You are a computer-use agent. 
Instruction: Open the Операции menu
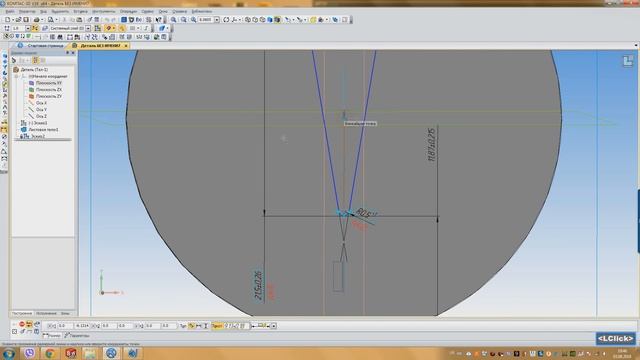coord(128,11)
